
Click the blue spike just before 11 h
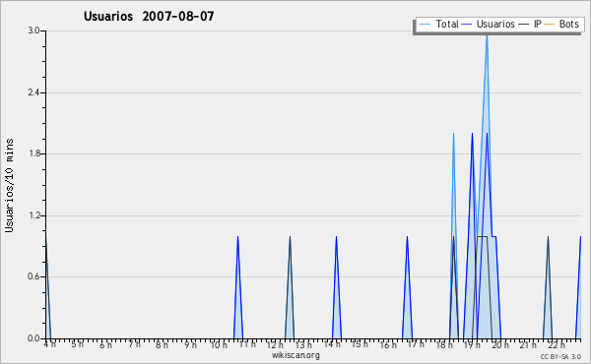tap(237, 287)
